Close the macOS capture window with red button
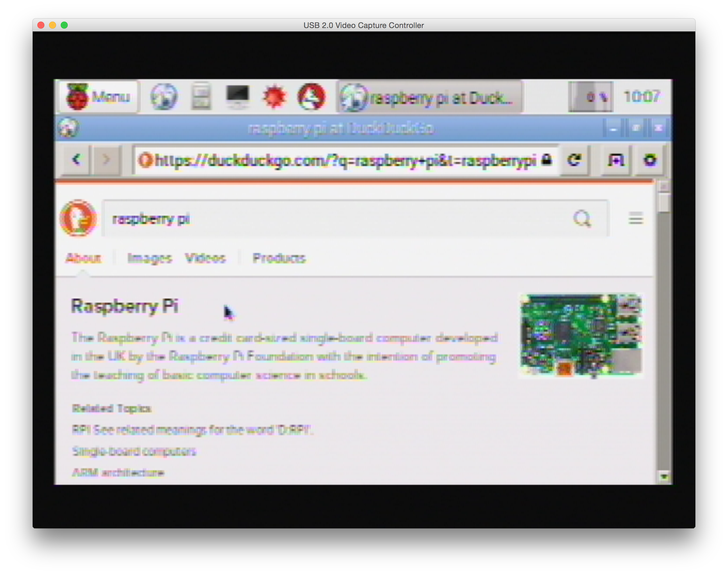The image size is (728, 575). pos(41,25)
